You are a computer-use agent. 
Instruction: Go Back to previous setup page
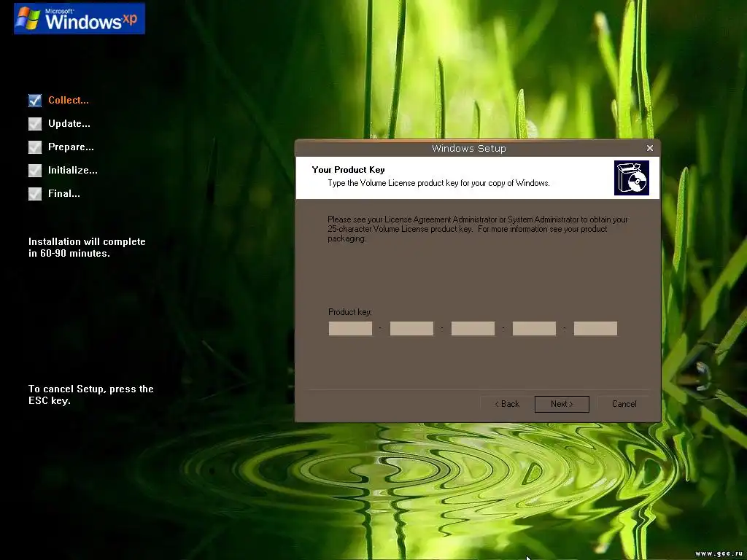pyautogui.click(x=507, y=404)
